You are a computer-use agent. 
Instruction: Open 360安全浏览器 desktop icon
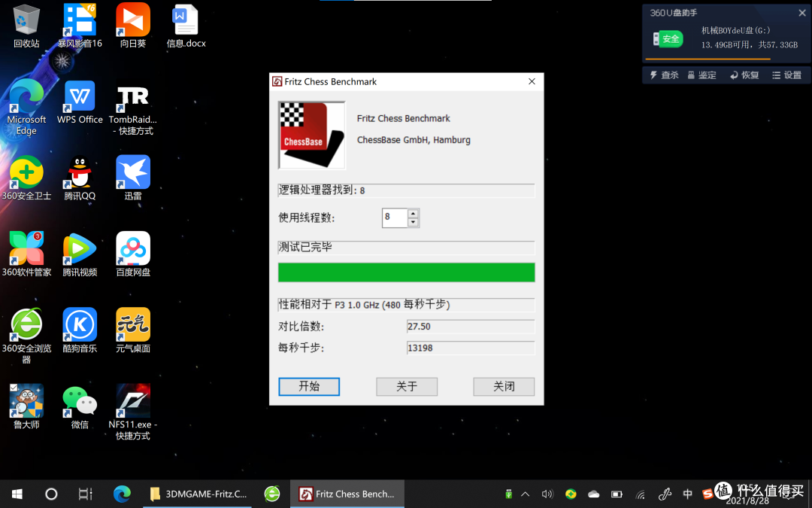coord(26,336)
